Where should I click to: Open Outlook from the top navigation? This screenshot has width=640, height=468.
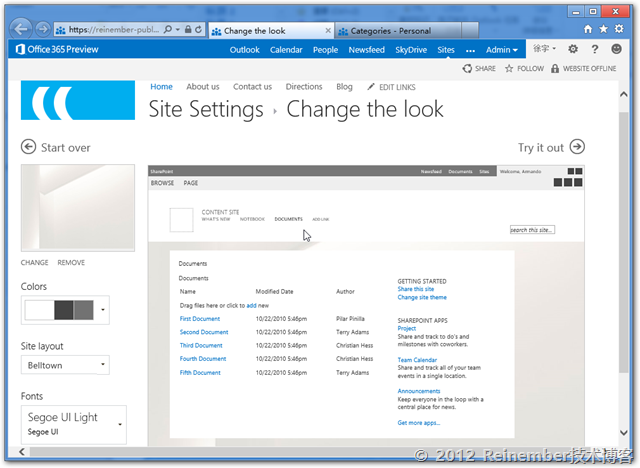click(x=244, y=50)
